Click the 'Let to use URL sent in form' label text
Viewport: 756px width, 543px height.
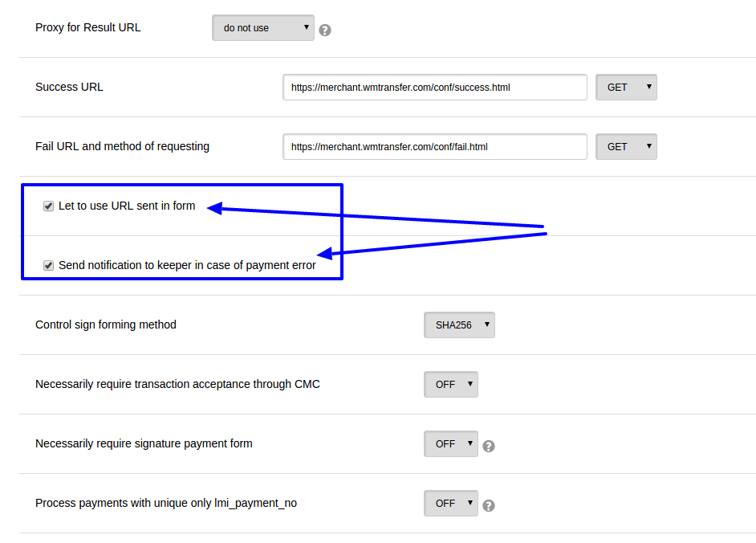click(x=127, y=206)
